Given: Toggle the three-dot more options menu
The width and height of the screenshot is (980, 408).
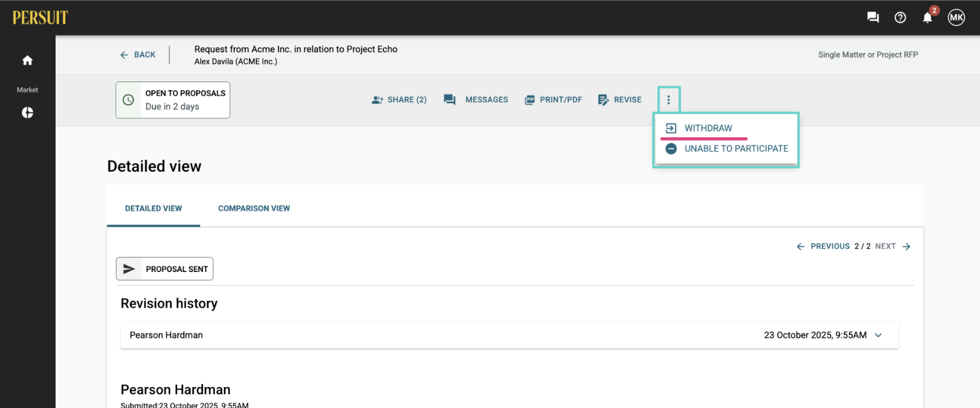Looking at the screenshot, I should [x=669, y=100].
